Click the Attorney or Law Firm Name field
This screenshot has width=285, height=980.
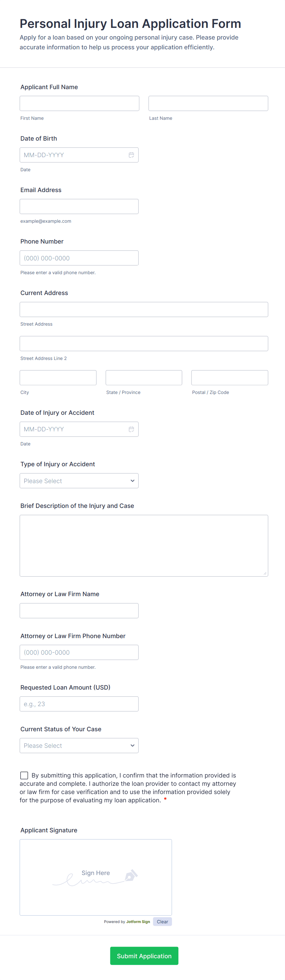79,611
